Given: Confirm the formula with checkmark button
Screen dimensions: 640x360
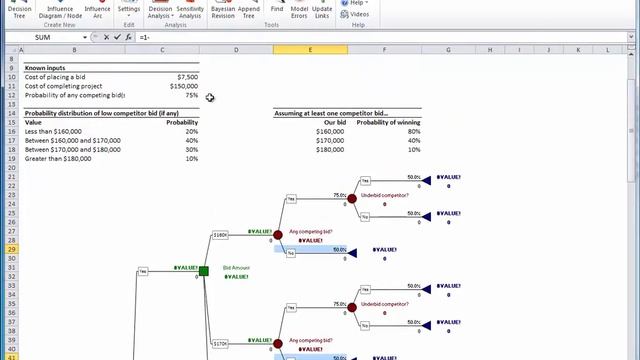Looking at the screenshot, I should pyautogui.click(x=117, y=37).
